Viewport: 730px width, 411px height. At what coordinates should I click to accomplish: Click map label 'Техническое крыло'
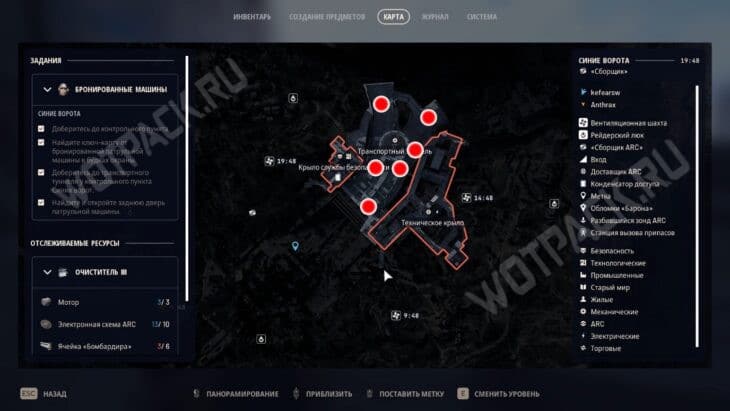[x=433, y=223]
